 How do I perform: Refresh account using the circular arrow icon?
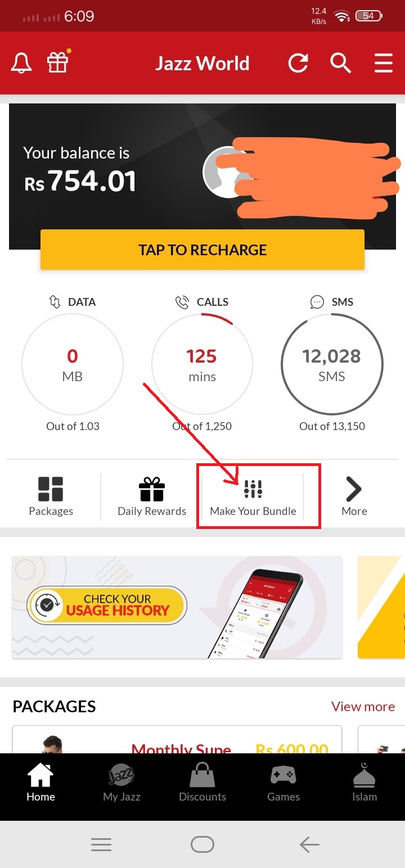(299, 63)
